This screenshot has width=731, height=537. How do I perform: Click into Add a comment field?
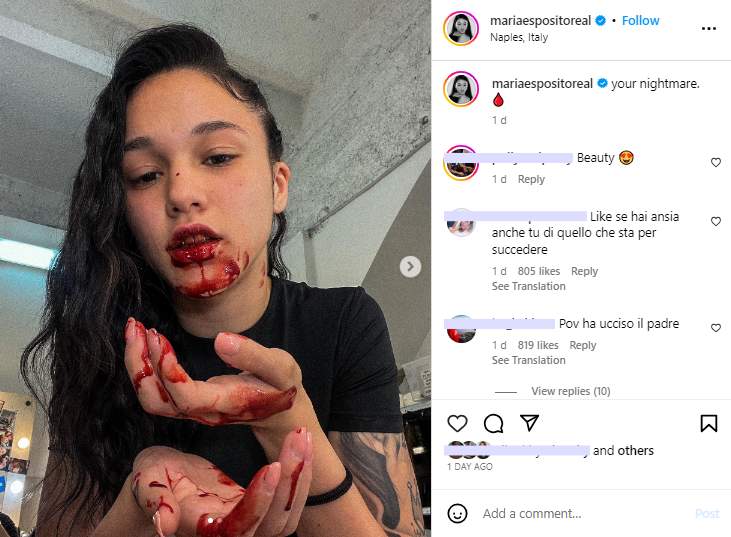click(x=580, y=513)
